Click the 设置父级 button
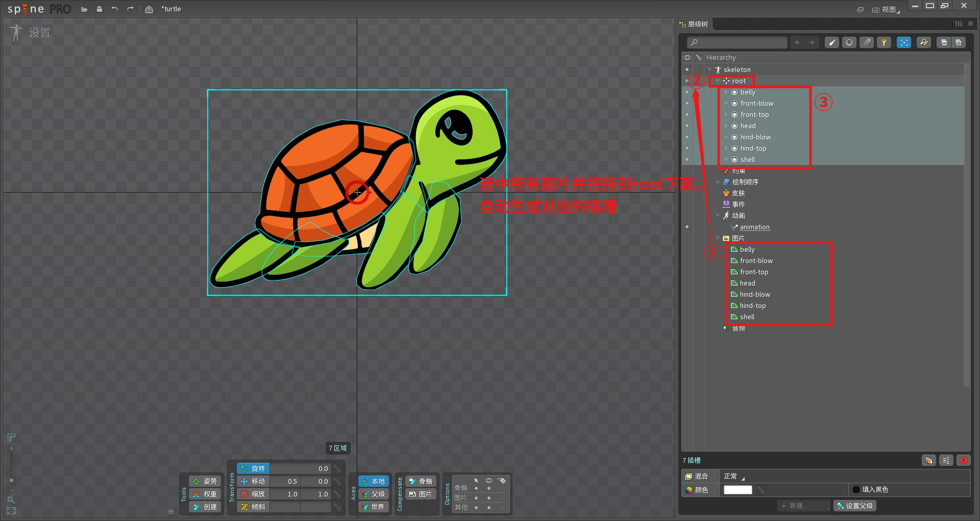The width and height of the screenshot is (980, 521). point(855,506)
